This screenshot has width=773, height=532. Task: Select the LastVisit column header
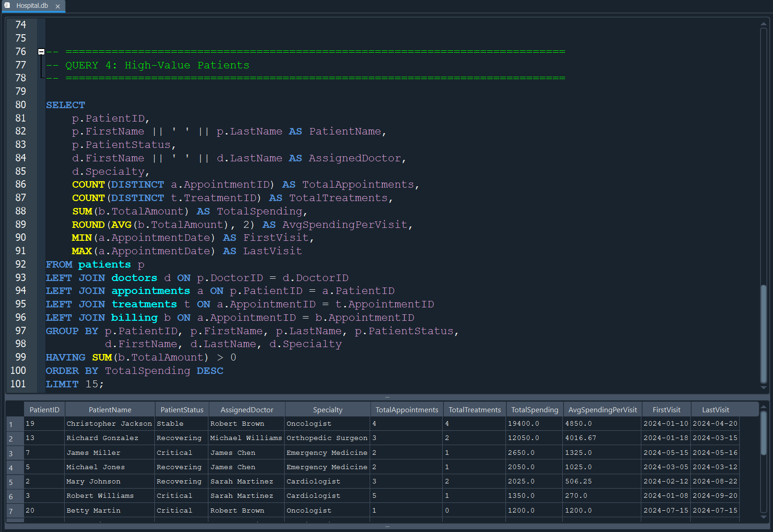715,410
